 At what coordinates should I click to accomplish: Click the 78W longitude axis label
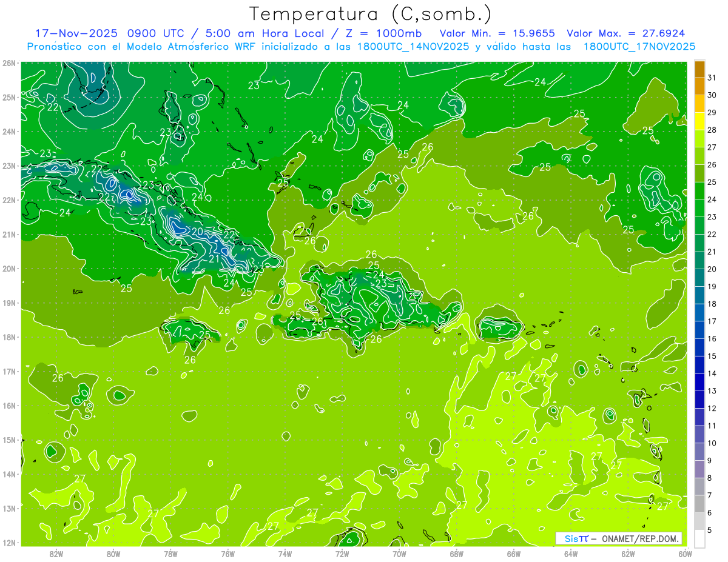click(x=170, y=554)
